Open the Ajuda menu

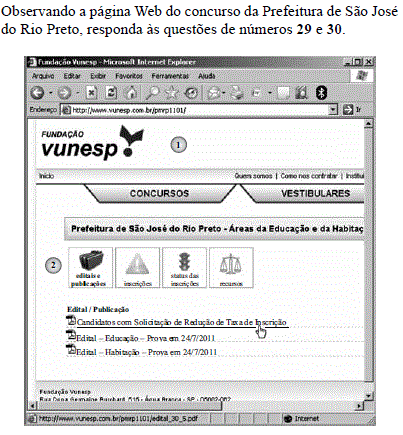pyautogui.click(x=207, y=76)
